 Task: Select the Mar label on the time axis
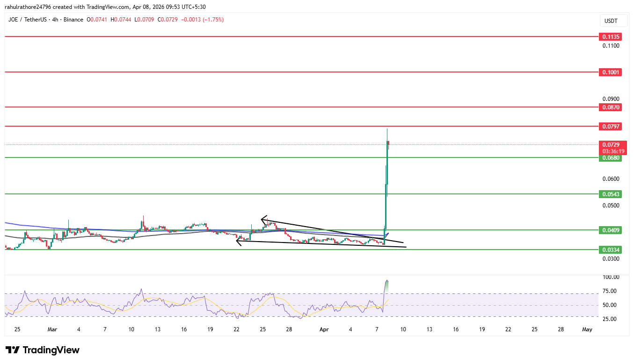pyautogui.click(x=52, y=329)
